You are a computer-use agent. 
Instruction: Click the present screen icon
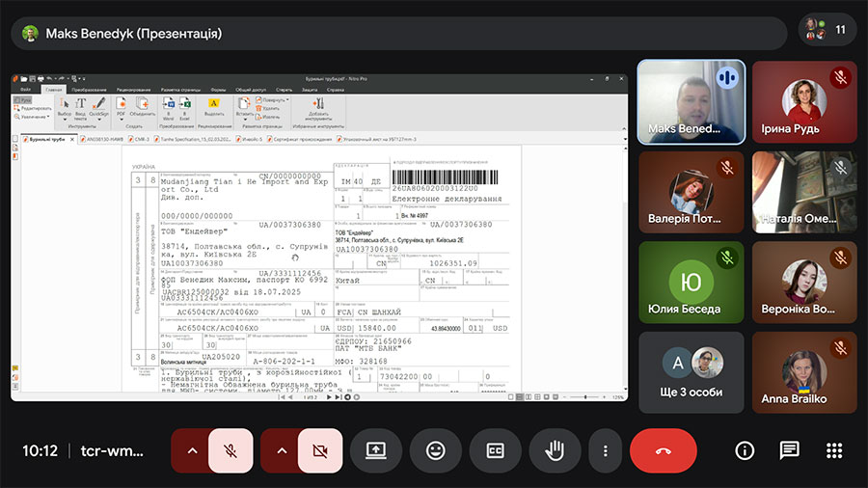click(376, 450)
